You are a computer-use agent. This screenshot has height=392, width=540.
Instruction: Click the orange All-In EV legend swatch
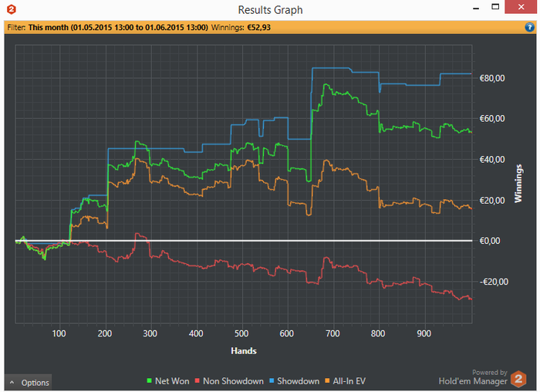tap(327, 380)
